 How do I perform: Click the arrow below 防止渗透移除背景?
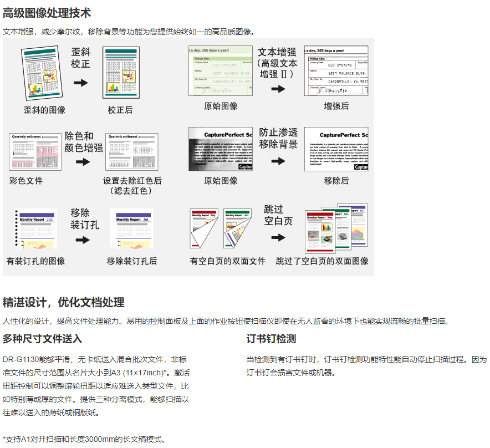pos(278,161)
